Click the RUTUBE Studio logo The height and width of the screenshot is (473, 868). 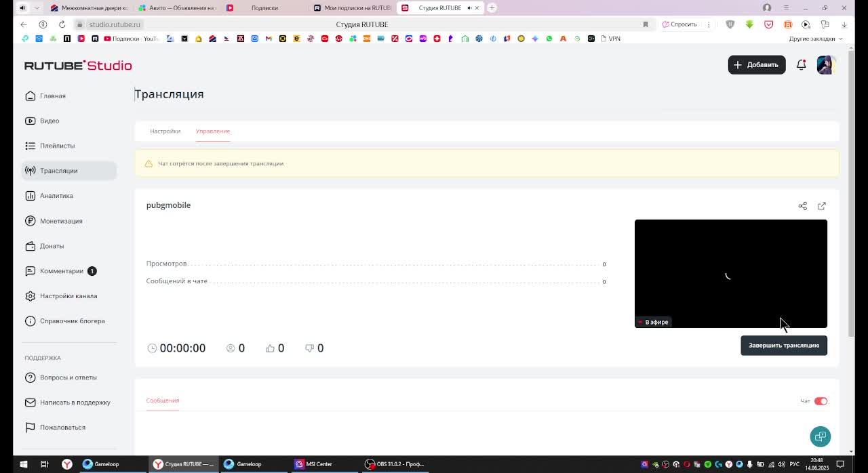click(78, 66)
